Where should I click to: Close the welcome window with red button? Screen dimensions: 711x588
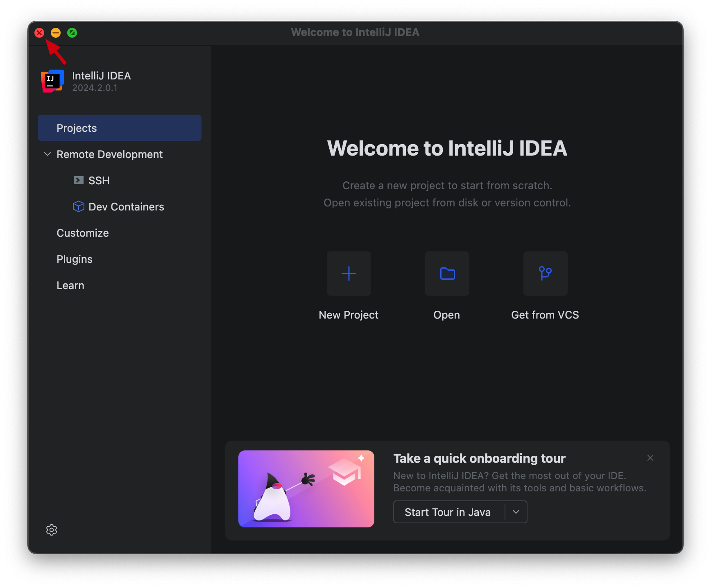(x=39, y=33)
